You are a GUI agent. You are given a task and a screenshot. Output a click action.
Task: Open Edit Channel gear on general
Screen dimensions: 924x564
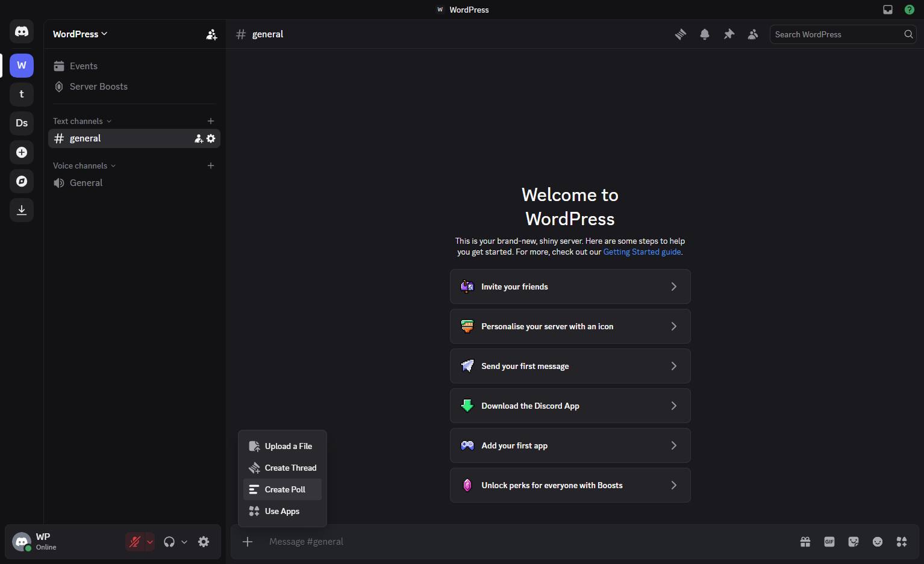(x=211, y=138)
